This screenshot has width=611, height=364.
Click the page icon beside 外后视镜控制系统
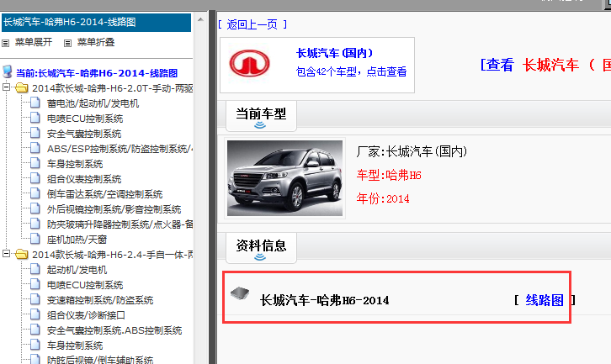(x=35, y=209)
